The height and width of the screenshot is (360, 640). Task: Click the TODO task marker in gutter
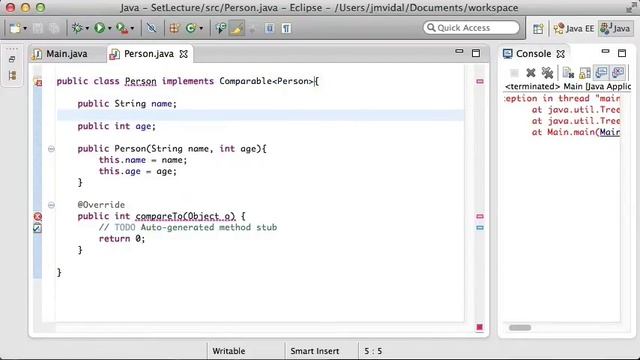(37, 228)
